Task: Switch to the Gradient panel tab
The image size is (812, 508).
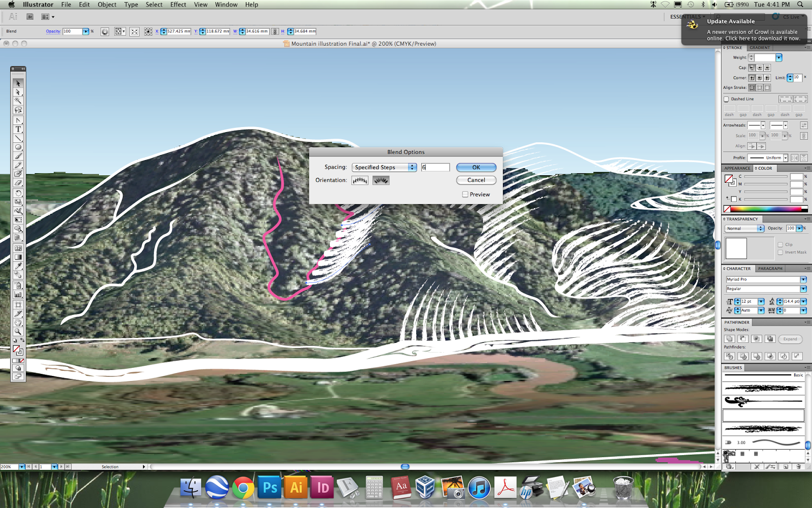Action: 760,48
